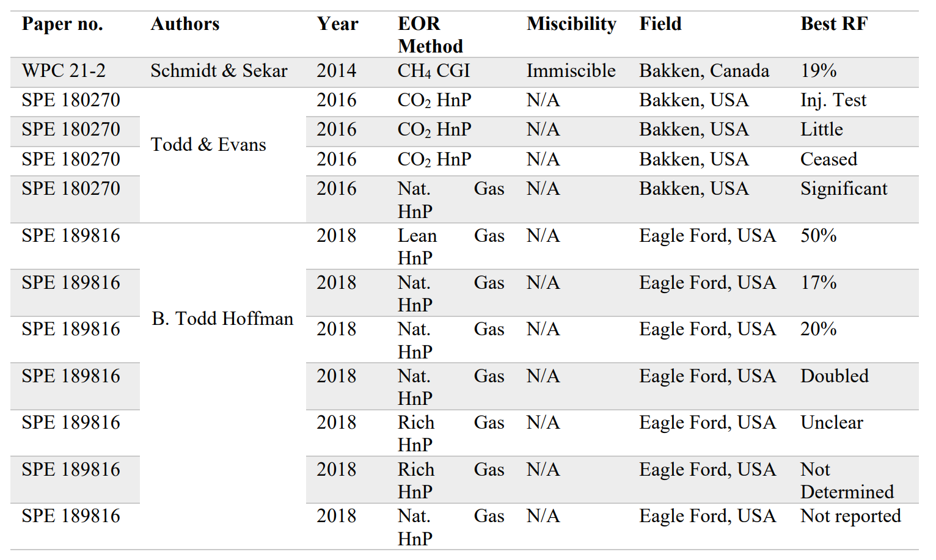Select the 'B. Todd Hoffman' author cell
The image size is (936, 560).
point(222,319)
